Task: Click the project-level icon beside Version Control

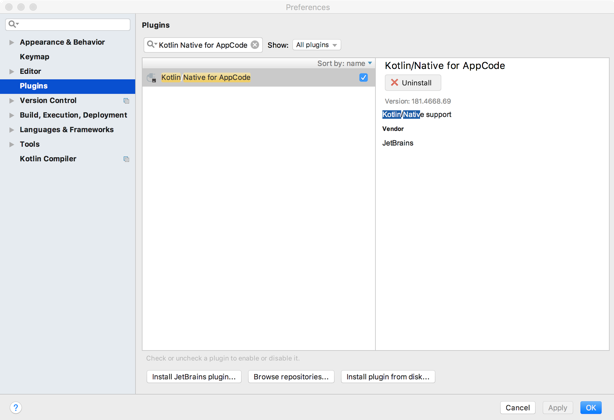Action: click(126, 101)
